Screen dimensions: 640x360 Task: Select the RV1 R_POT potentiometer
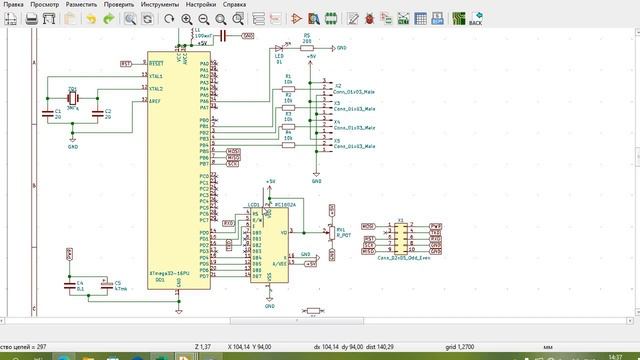coord(332,233)
